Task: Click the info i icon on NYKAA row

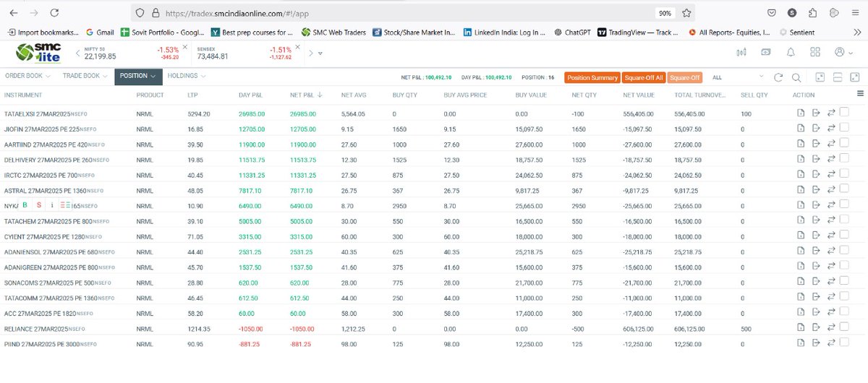Action: (52, 205)
